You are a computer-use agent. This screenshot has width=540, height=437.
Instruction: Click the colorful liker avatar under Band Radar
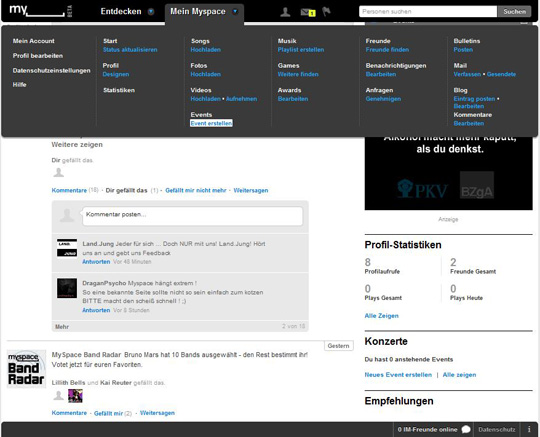pyautogui.click(x=75, y=396)
